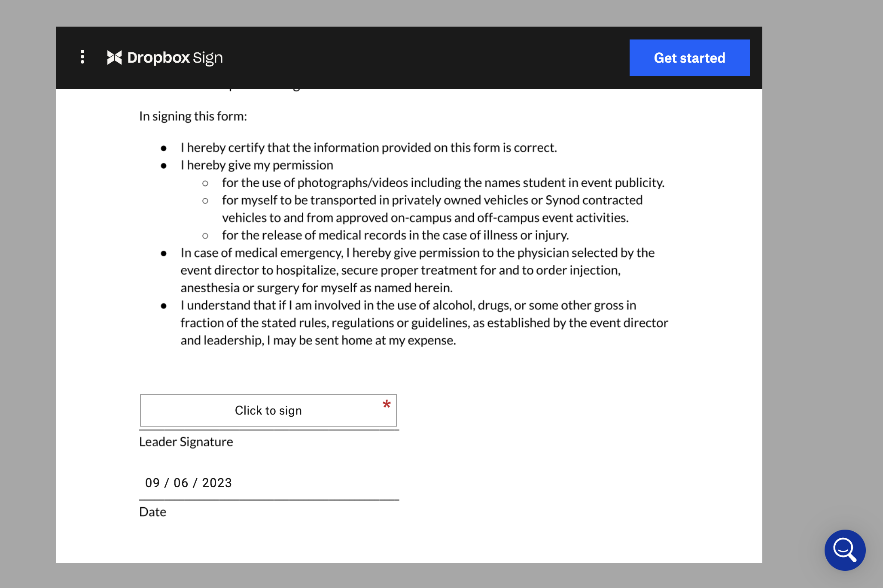Screen dimensions: 883x588
Task: Click the line about photographs/videos in publicity
Action: pos(443,183)
